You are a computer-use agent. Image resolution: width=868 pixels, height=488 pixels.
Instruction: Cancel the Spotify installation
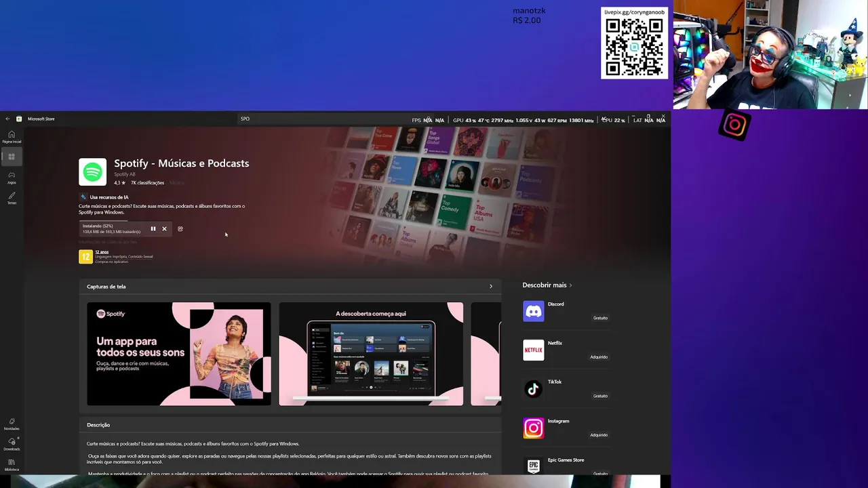pos(164,229)
